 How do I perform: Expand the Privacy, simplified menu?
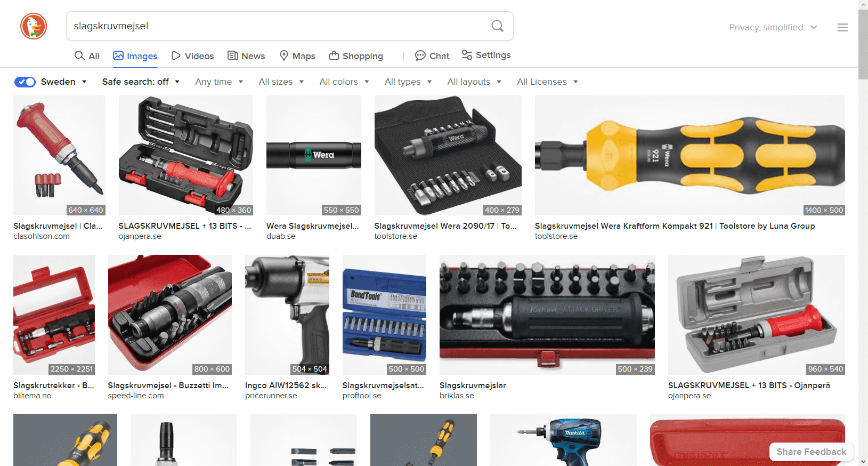(773, 28)
